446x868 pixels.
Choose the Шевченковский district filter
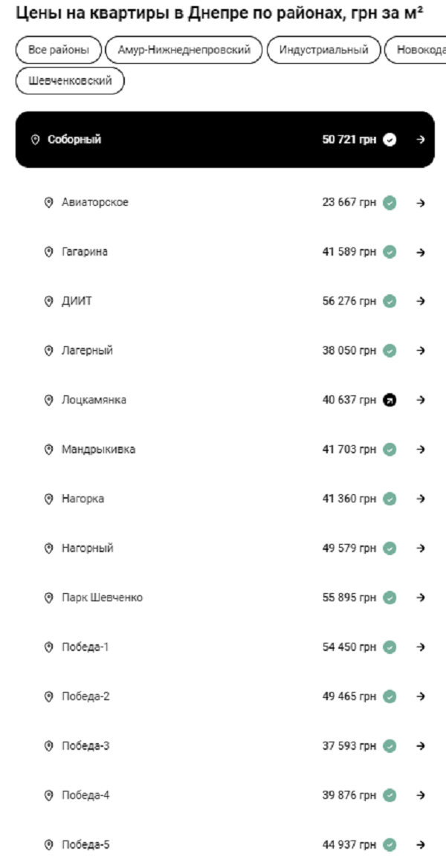point(70,81)
